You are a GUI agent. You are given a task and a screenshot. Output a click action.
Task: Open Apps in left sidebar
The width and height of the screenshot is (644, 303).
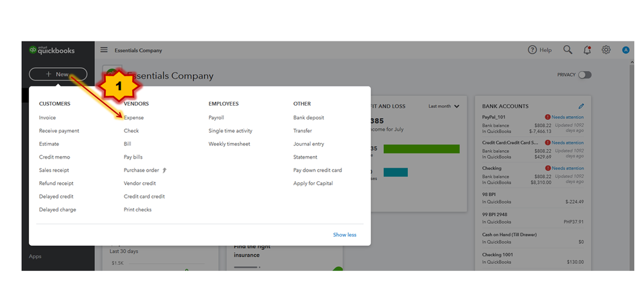point(35,256)
